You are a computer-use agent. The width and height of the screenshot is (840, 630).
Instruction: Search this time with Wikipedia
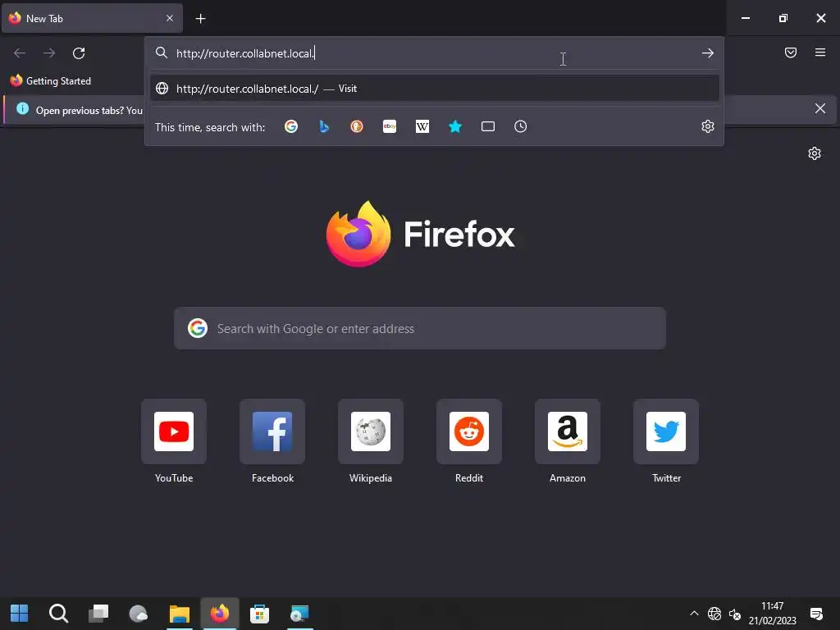422,126
